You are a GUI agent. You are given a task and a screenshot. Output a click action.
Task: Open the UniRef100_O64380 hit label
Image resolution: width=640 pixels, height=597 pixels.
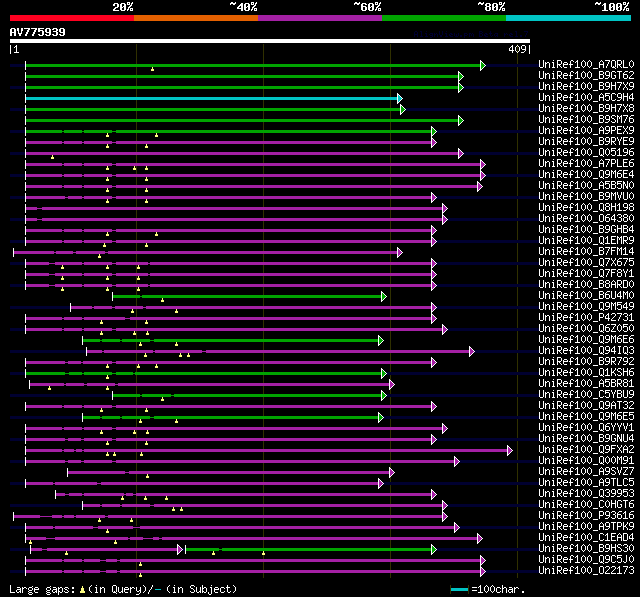(586, 219)
